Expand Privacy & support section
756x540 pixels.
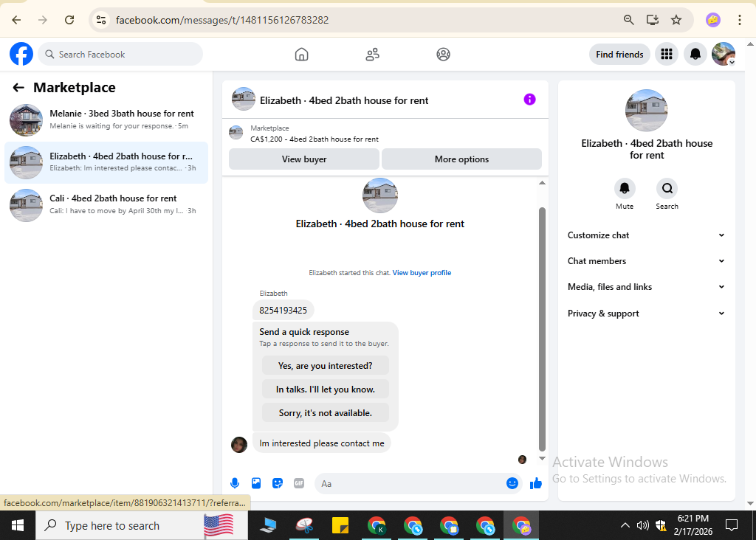tap(646, 314)
